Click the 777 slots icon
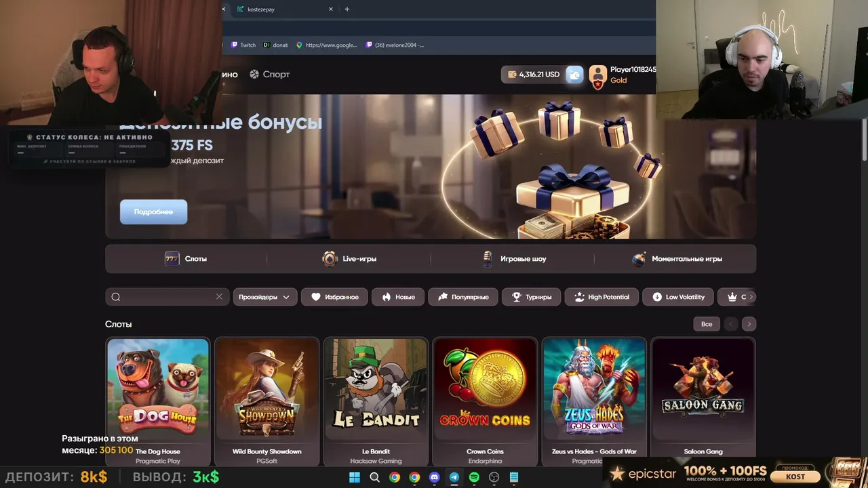This screenshot has height=488, width=868. [x=172, y=259]
